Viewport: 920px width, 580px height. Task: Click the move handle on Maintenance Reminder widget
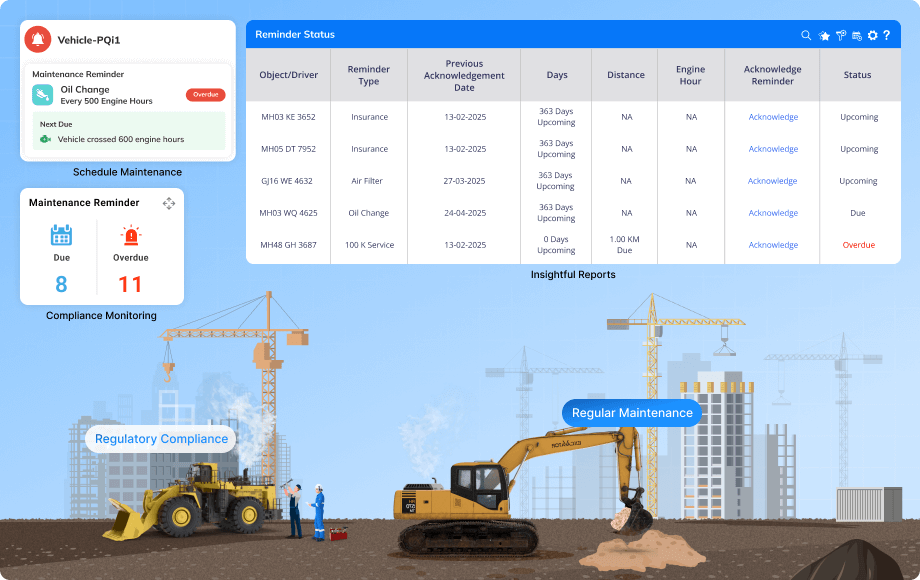coord(169,203)
